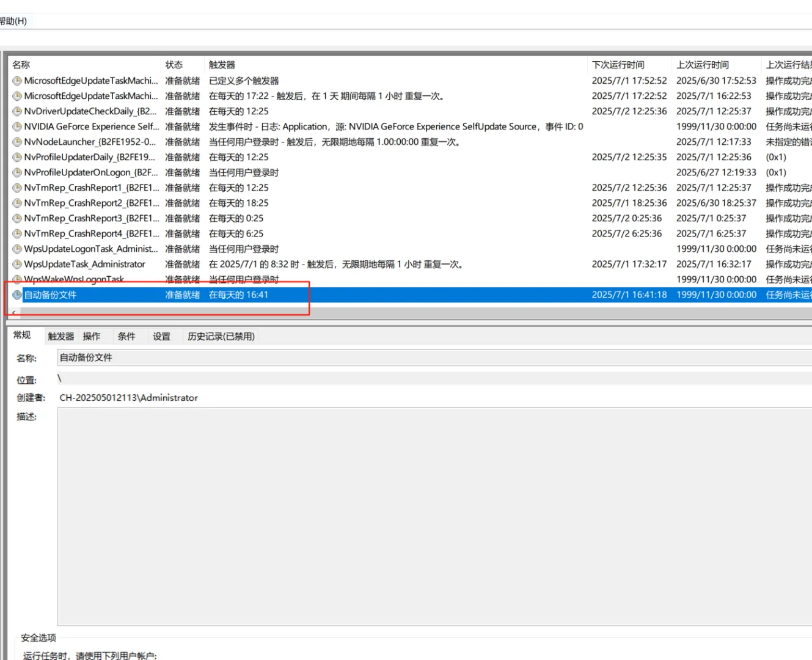Click the NvProfileUpdaterOnLogon task icon
812x660 pixels.
17,172
